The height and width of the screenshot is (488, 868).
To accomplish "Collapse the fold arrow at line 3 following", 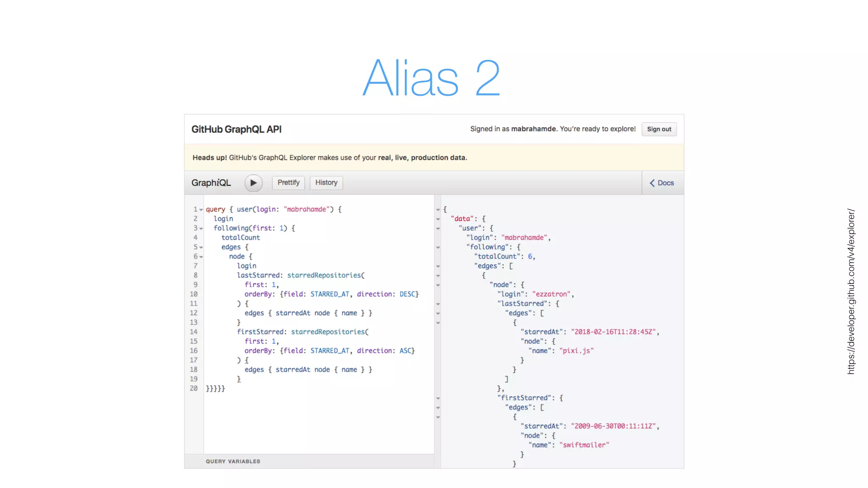I will pyautogui.click(x=201, y=229).
